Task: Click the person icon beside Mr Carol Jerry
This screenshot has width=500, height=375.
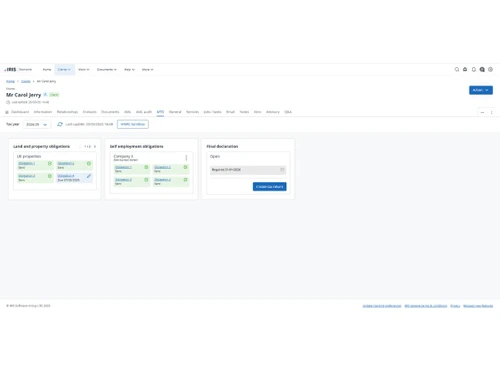Action: pos(45,95)
